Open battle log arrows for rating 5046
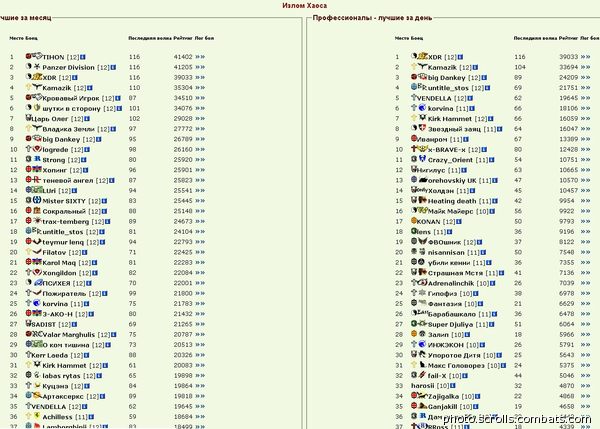 585,376
